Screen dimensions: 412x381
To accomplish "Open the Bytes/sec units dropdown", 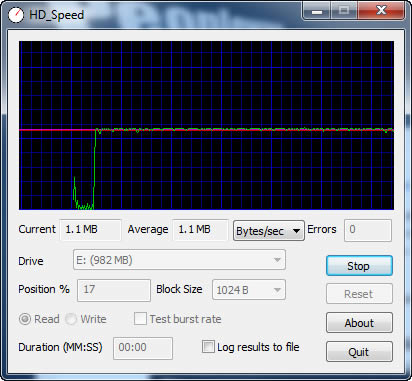I will 269,231.
